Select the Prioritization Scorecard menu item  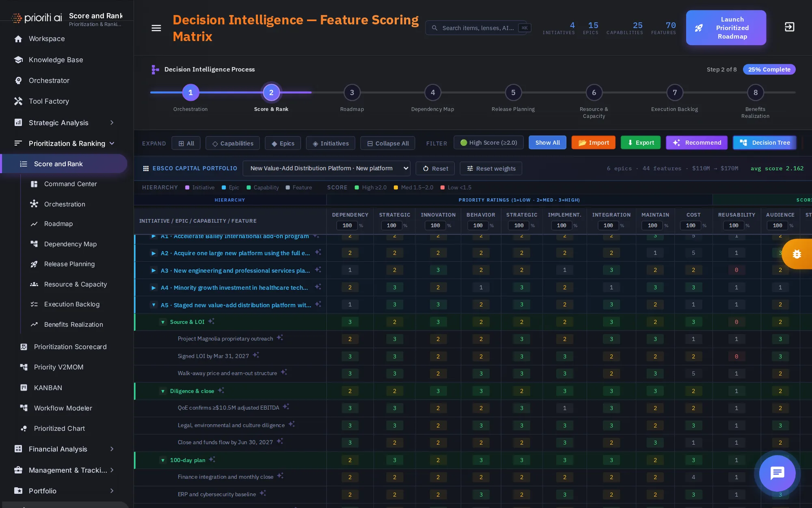coord(70,347)
